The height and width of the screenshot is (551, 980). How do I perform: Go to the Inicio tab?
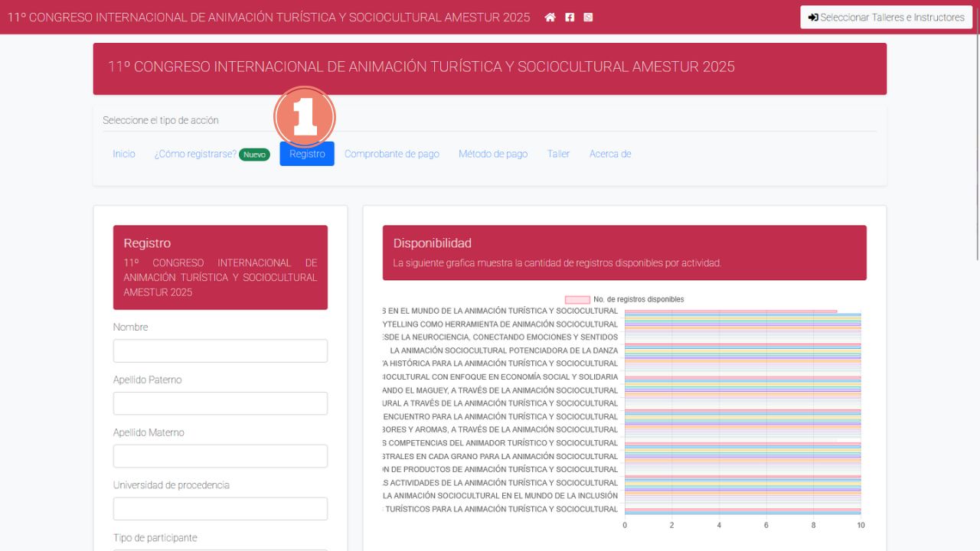click(x=124, y=154)
